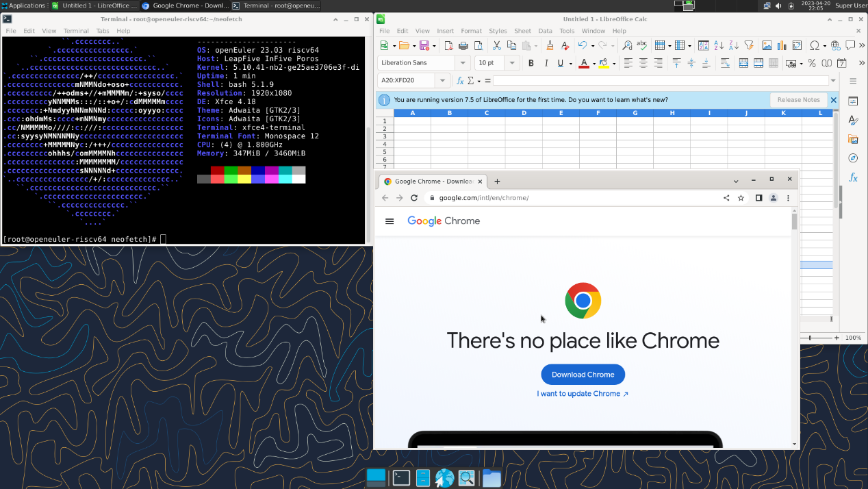The height and width of the screenshot is (489, 868).
Task: Click the 'I want to update Chrome' link
Action: click(583, 394)
